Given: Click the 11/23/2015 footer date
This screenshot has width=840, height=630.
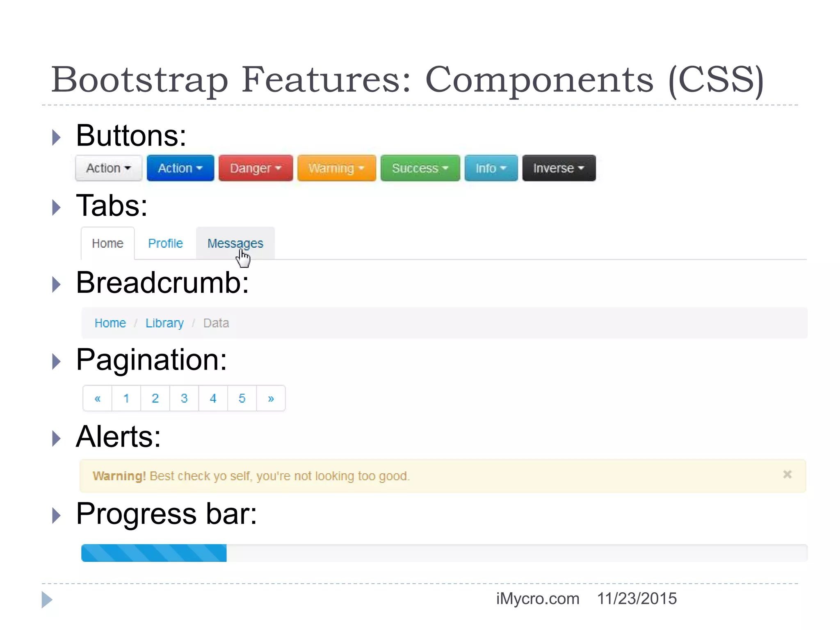Looking at the screenshot, I should tap(637, 599).
